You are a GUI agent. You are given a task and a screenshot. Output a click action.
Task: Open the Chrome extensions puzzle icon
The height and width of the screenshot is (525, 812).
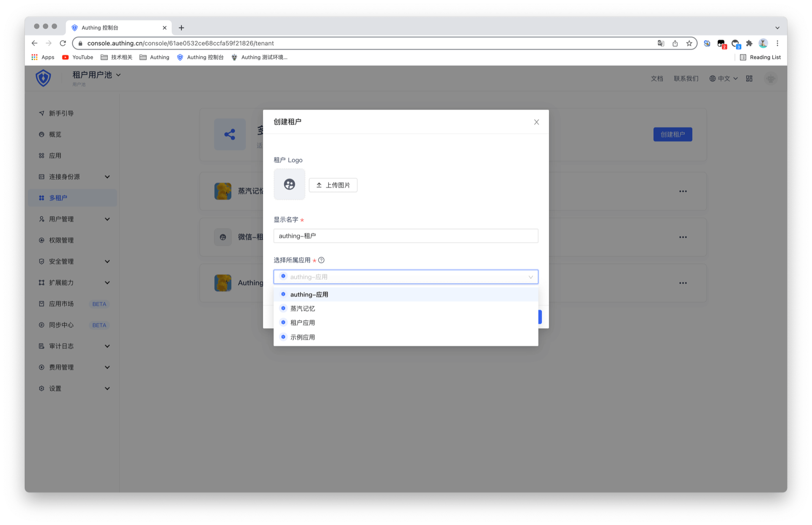pos(749,43)
